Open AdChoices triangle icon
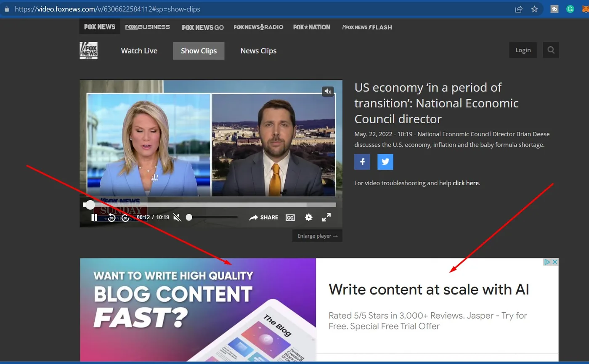This screenshot has height=364, width=589. (x=547, y=262)
